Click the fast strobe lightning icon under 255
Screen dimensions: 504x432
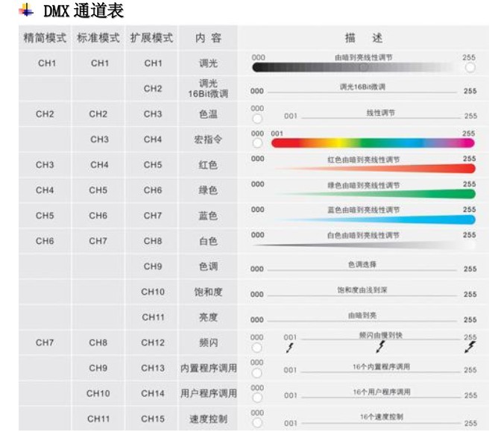(470, 347)
